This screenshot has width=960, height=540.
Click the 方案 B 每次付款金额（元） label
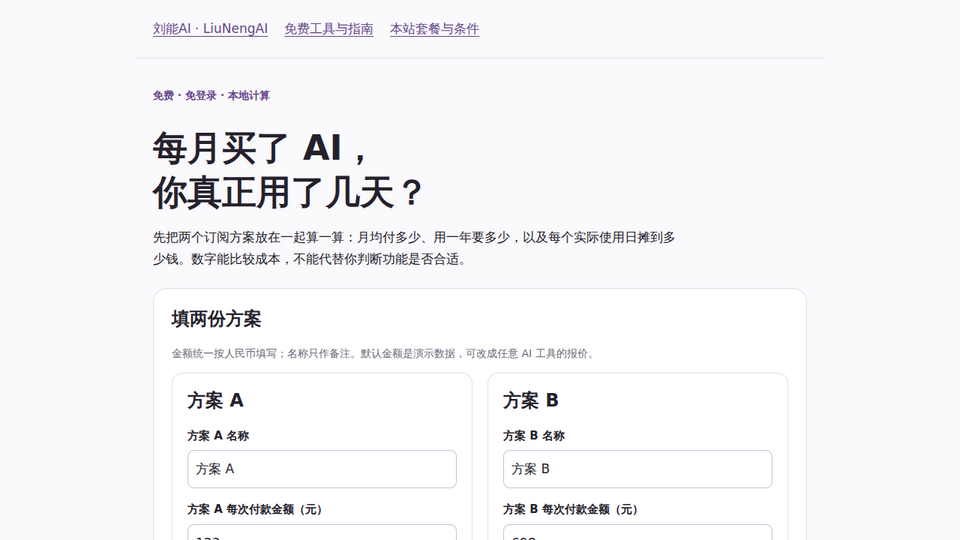[571, 509]
